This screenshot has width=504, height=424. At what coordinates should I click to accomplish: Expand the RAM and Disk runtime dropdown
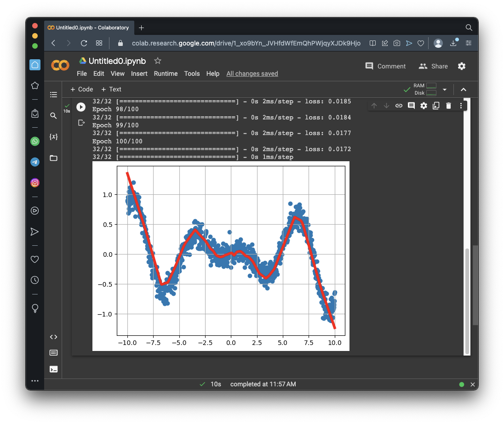point(444,90)
